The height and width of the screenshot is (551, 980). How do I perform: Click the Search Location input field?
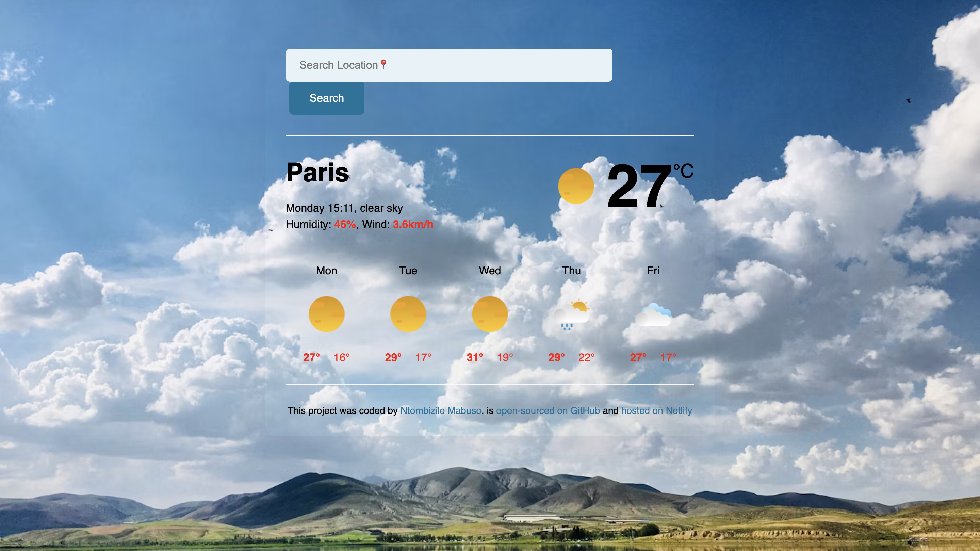447,65
